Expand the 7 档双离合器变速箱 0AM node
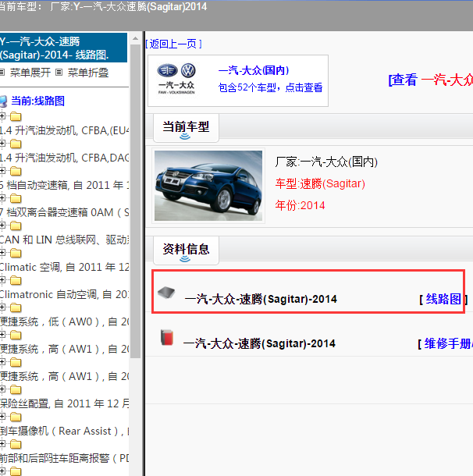Image resolution: width=473 pixels, height=476 pixels. coord(2,198)
